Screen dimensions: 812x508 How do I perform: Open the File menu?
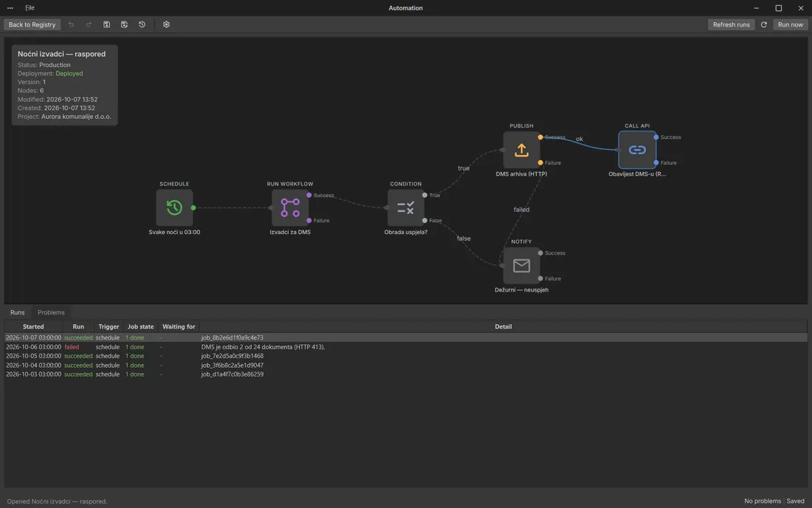pyautogui.click(x=30, y=8)
